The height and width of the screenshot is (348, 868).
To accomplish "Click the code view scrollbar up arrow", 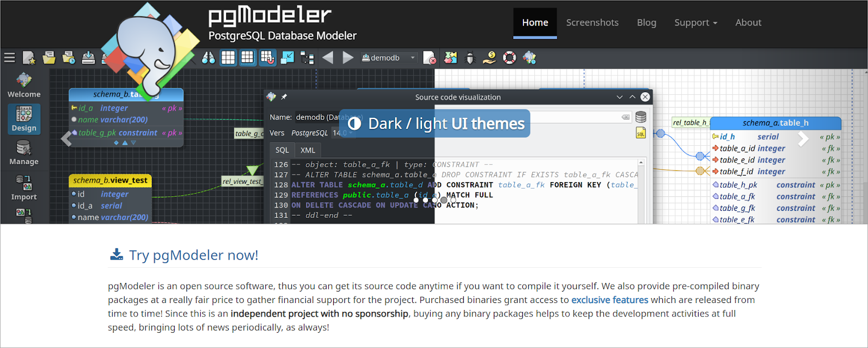I will (x=641, y=163).
